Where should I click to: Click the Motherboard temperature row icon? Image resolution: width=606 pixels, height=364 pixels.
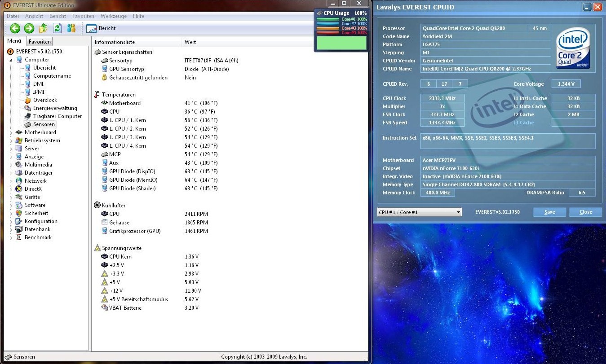tap(105, 103)
